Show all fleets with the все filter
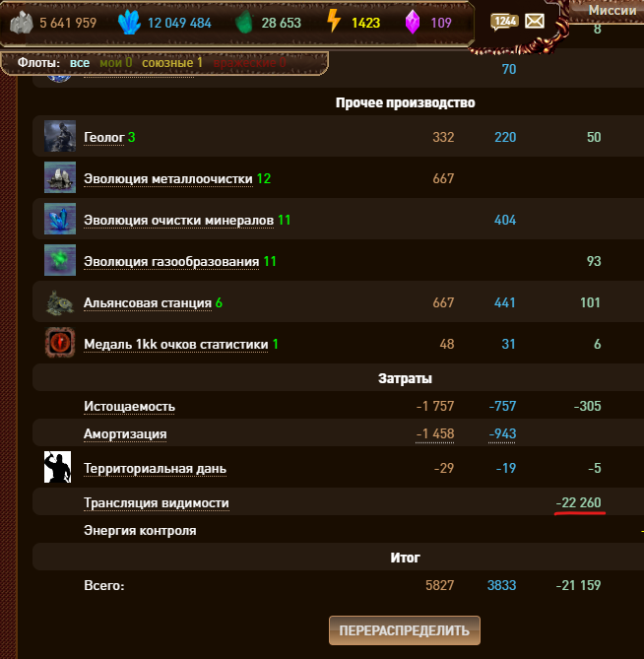This screenshot has width=644, height=659. pyautogui.click(x=80, y=63)
